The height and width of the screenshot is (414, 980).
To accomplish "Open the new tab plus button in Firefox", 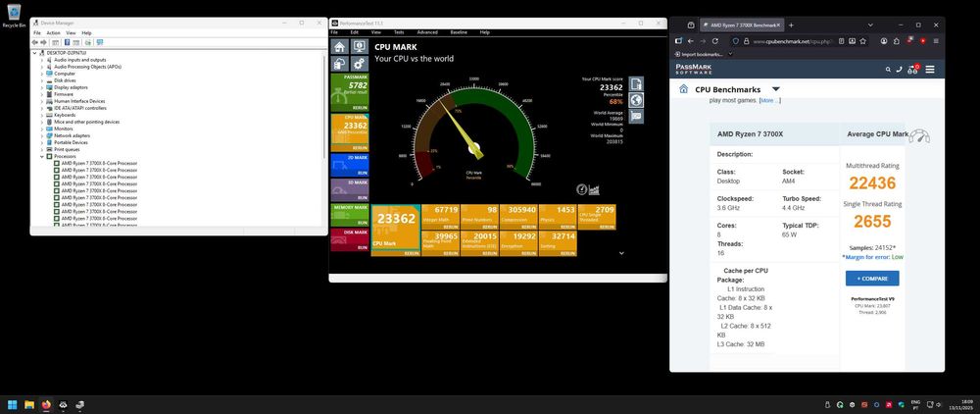I will tap(791, 25).
